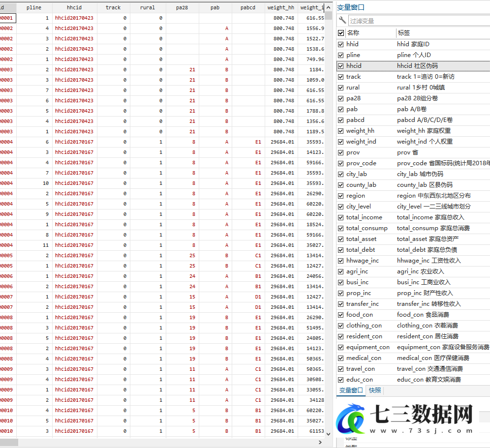Screen dimensions: 490x448
Task: Click the label 'weight_ind 个人权重'
Action: (425, 142)
